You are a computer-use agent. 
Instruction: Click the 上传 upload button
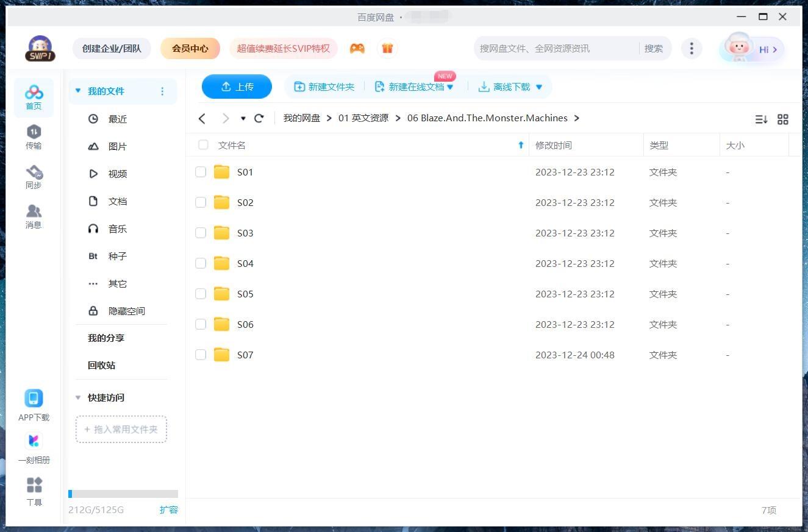tap(237, 87)
